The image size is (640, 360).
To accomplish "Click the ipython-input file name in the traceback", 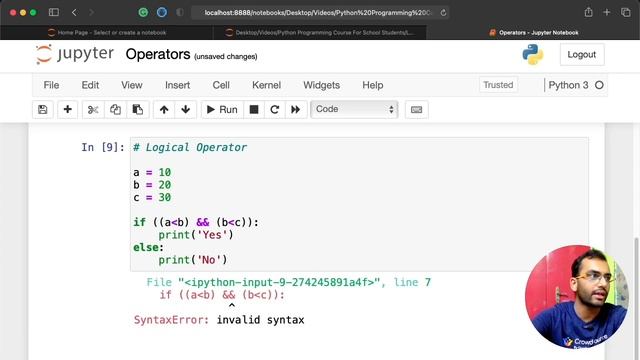I will [x=279, y=282].
